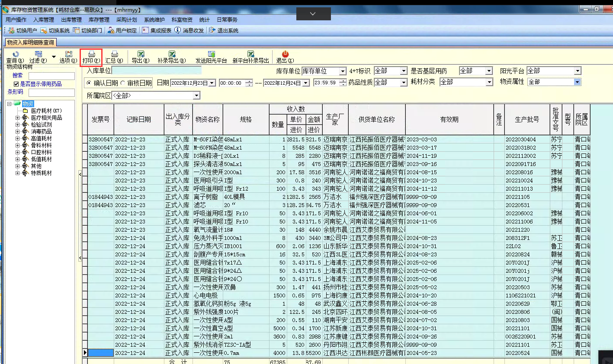Click the 用户锁定 lock icon

(x=111, y=30)
